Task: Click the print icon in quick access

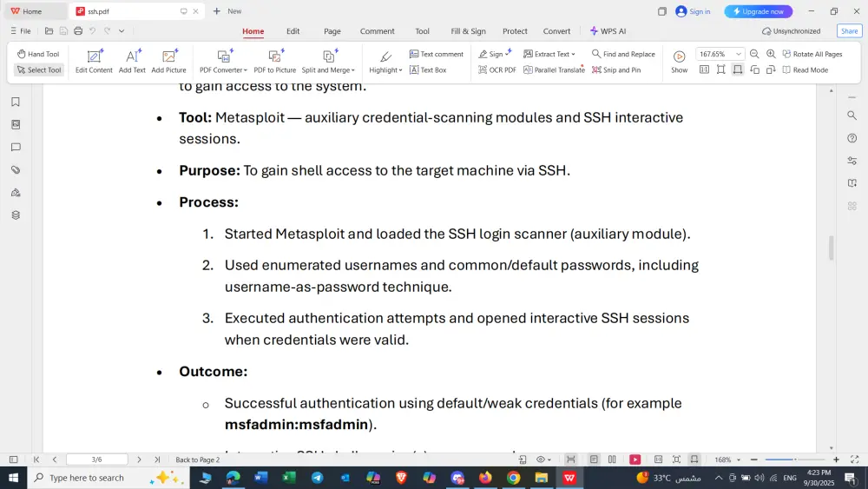Action: 78,31
